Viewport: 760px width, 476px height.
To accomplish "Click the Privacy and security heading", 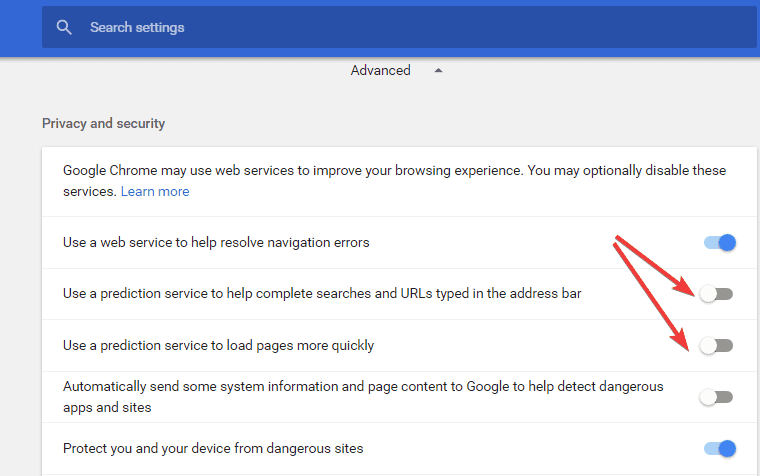I will pos(104,123).
